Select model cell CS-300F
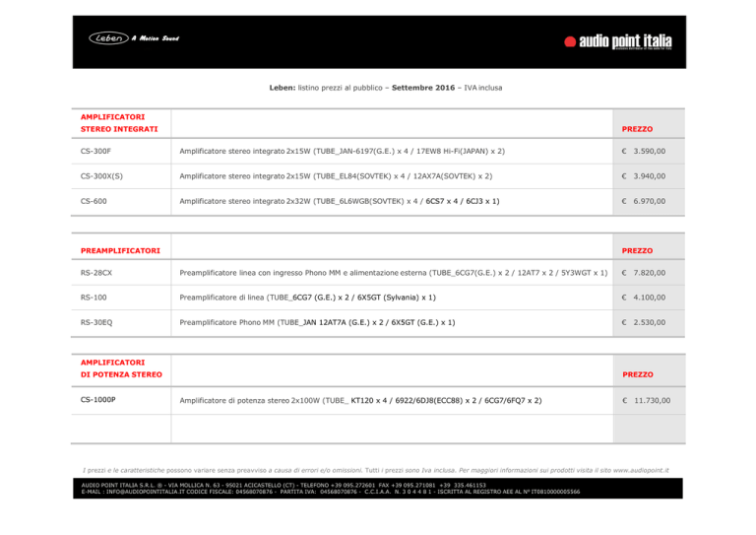 (95, 151)
